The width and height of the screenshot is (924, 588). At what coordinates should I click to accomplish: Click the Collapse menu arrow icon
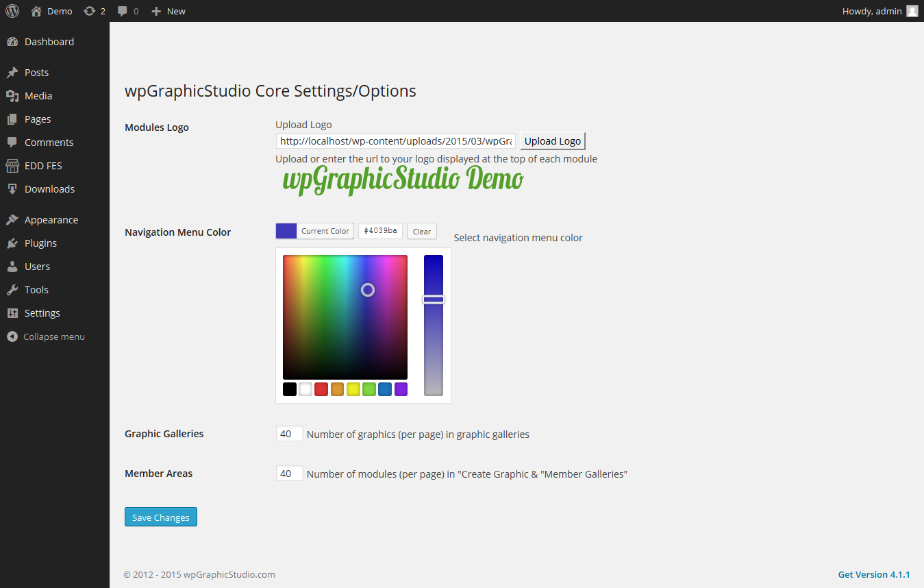[12, 336]
